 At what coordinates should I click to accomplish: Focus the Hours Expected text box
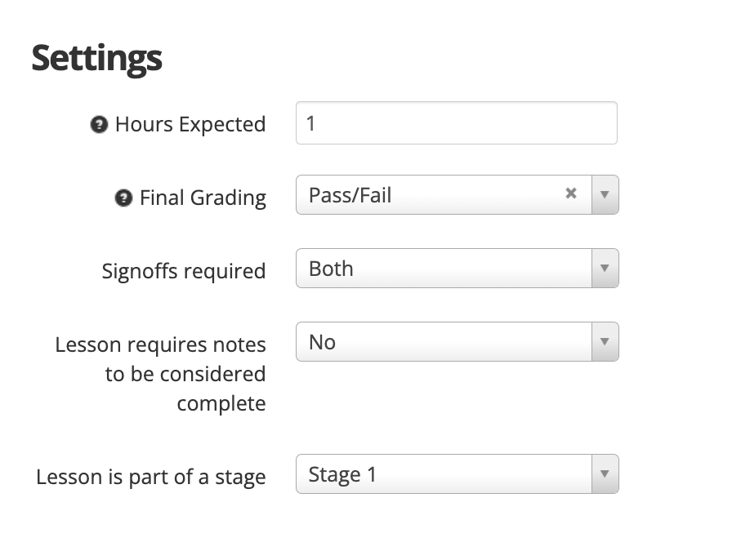click(x=457, y=123)
